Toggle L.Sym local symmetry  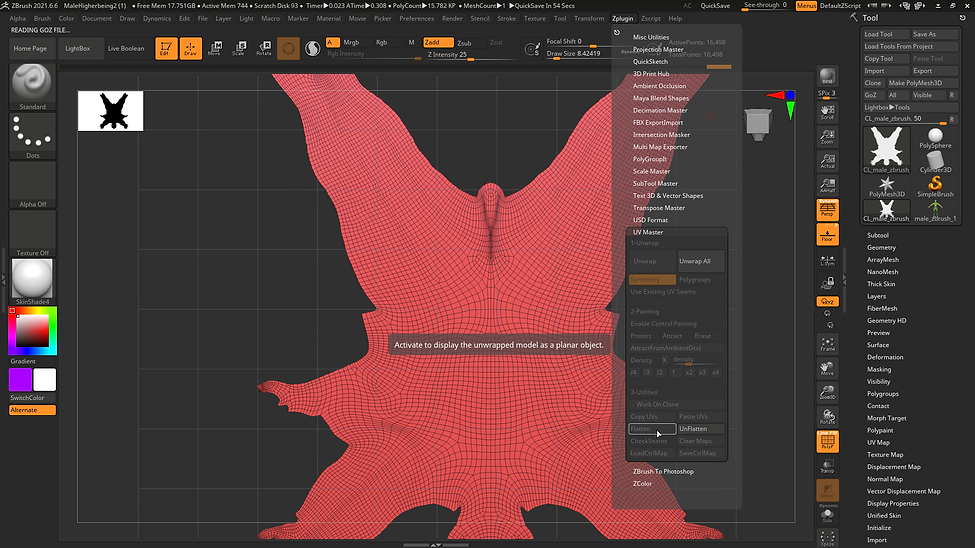click(827, 260)
